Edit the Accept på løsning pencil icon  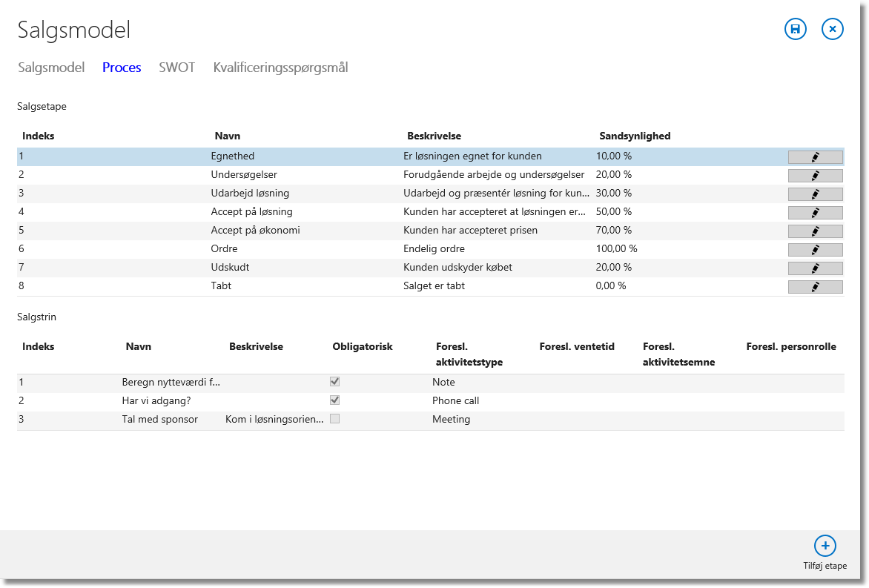(815, 213)
